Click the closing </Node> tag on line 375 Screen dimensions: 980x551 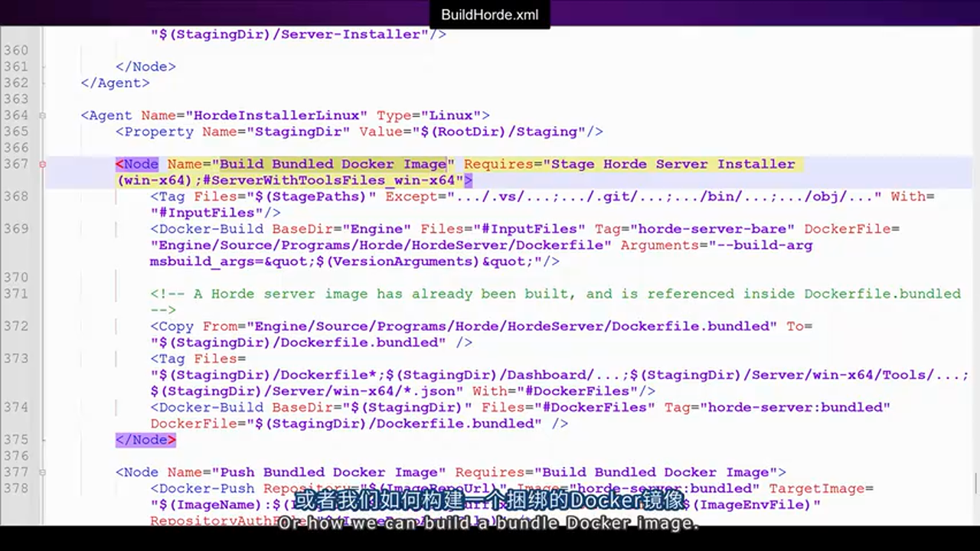tap(145, 439)
